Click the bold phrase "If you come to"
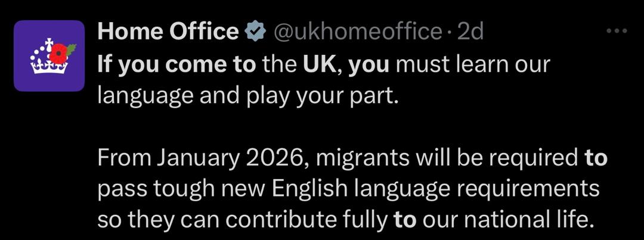The width and height of the screenshot is (644, 240). click(x=176, y=64)
